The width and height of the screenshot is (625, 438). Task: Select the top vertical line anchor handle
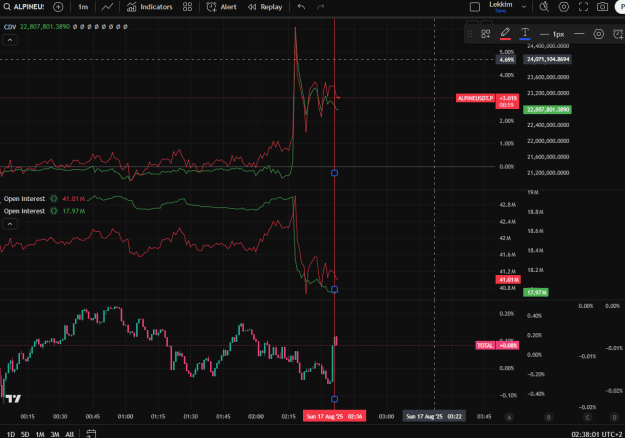pos(334,173)
